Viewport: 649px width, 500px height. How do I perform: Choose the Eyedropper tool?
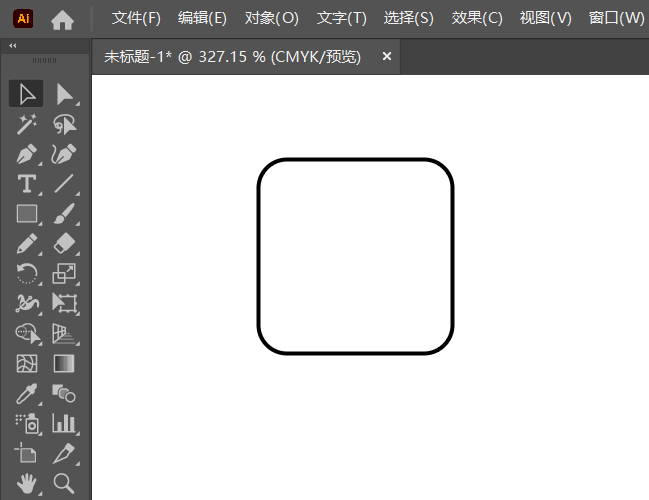(27, 394)
